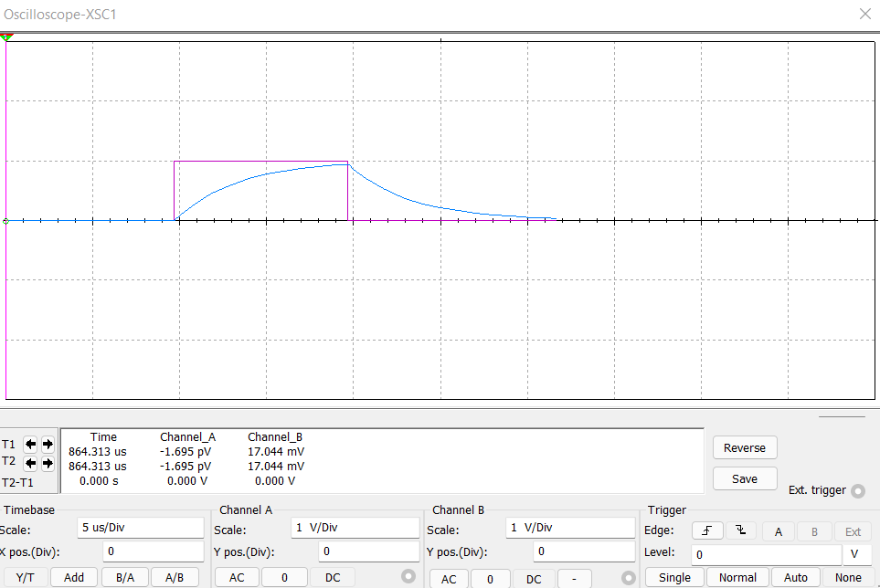Invert Channel B with minus button
The width and height of the screenshot is (880, 588).
click(574, 579)
